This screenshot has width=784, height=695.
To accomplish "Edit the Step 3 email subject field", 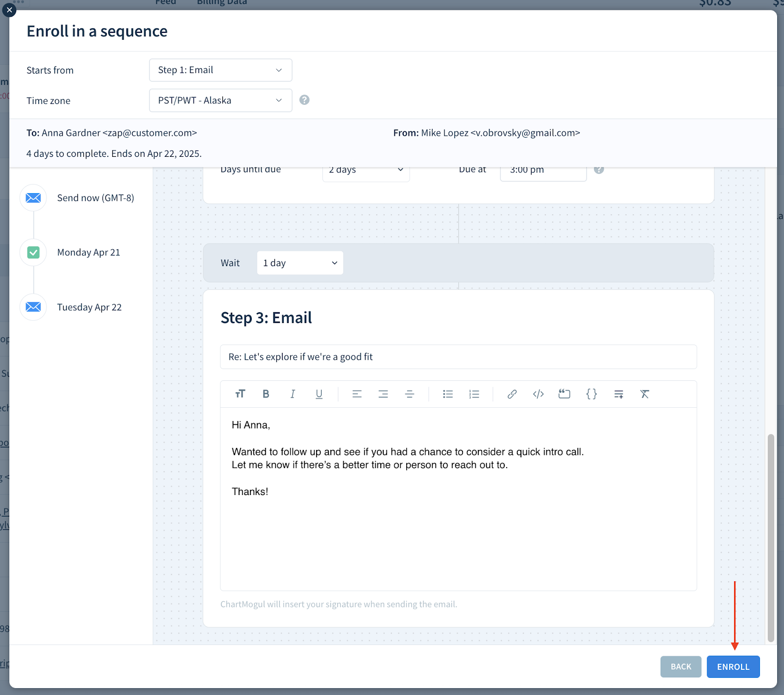I will click(x=459, y=357).
